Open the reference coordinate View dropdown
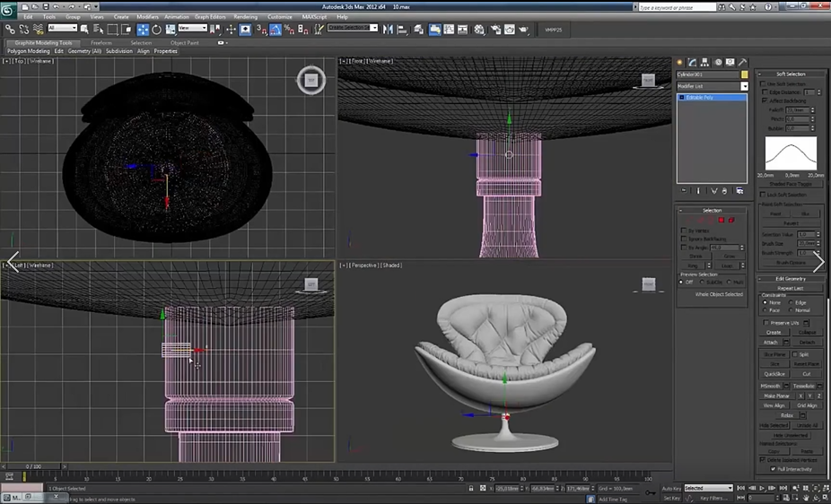Image resolution: width=831 pixels, height=504 pixels. [192, 28]
